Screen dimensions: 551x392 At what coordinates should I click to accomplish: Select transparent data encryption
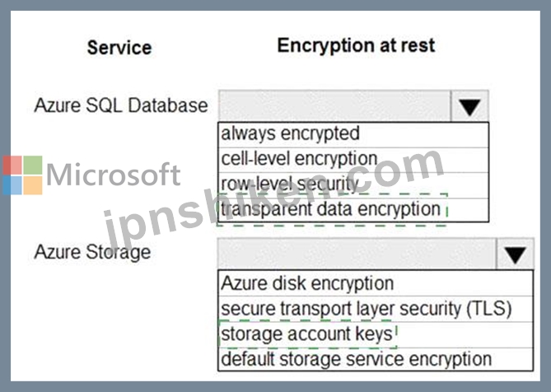(353, 210)
